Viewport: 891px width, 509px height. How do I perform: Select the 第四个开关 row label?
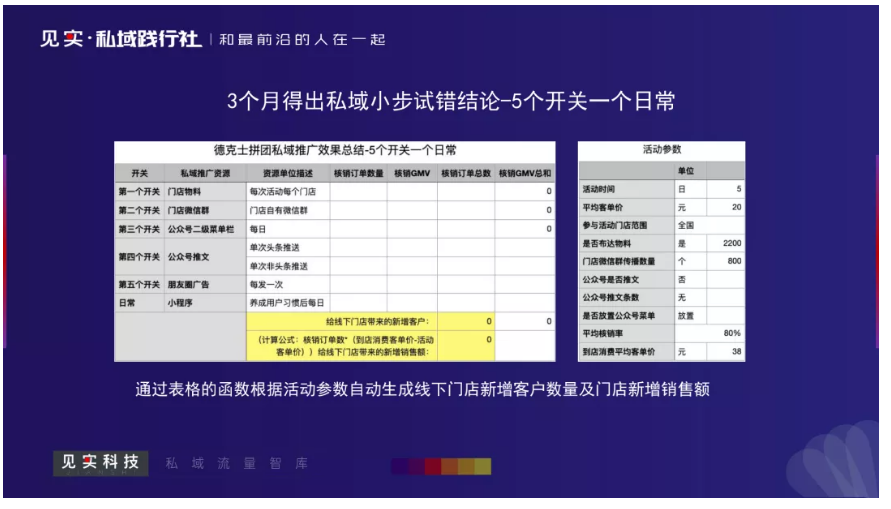(x=139, y=257)
